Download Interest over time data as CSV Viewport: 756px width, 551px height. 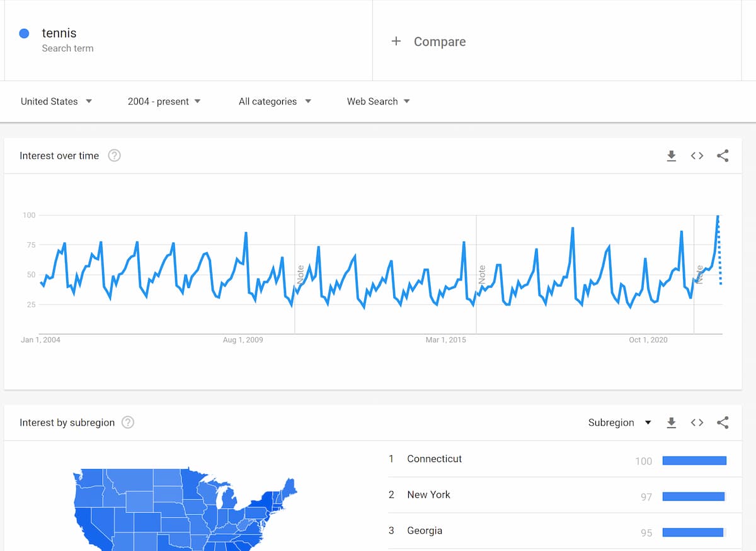coord(672,156)
